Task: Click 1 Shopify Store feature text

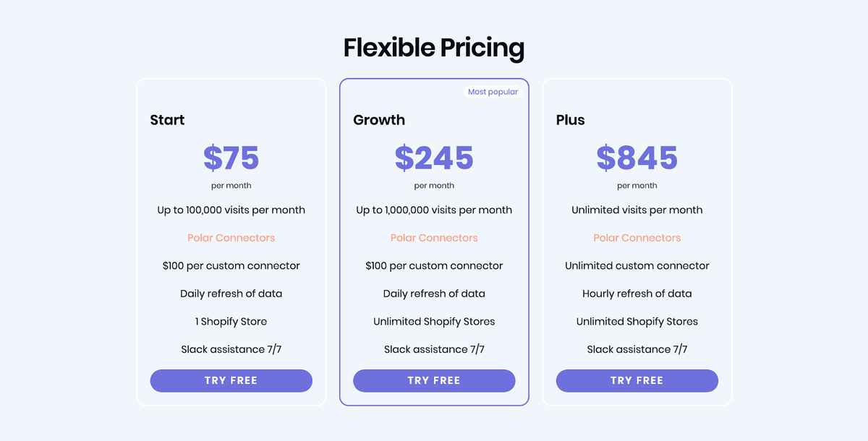Action: 231,322
